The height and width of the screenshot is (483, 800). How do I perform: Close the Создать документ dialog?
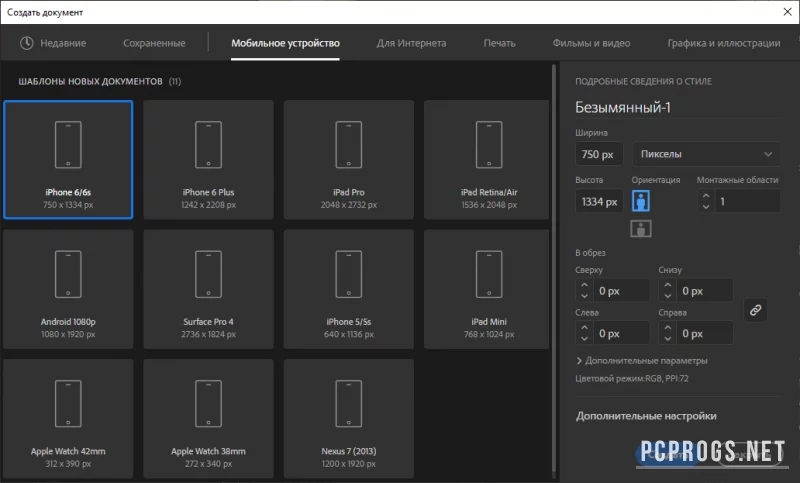[x=787, y=12]
